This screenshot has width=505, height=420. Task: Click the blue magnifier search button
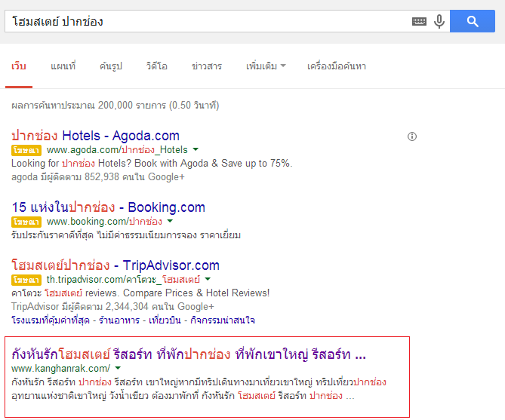[x=472, y=21]
